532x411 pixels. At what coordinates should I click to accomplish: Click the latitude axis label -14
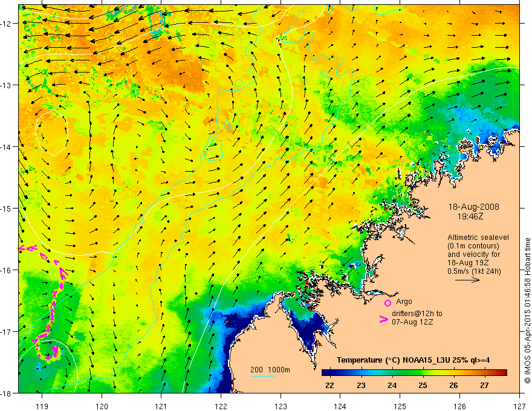pyautogui.click(x=7, y=147)
